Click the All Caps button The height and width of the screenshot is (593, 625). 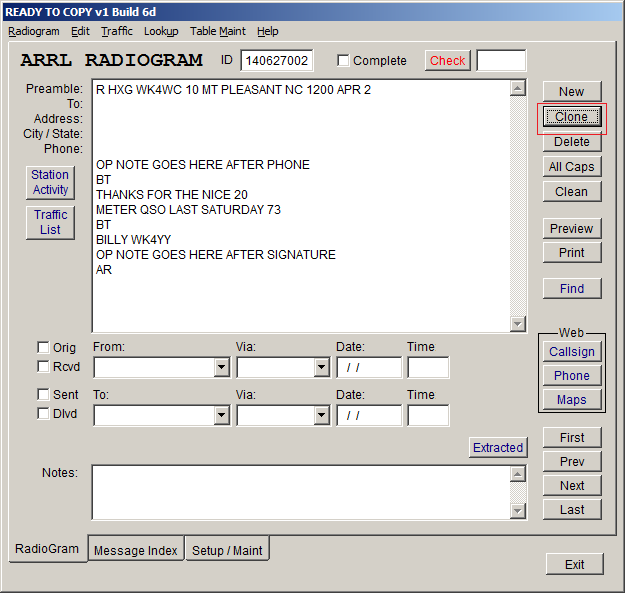[572, 167]
